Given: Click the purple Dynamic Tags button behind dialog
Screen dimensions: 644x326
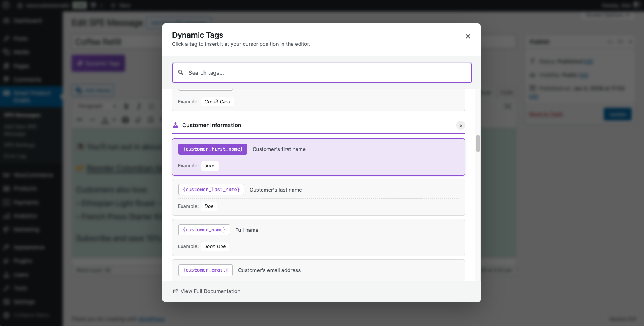Looking at the screenshot, I should click(98, 64).
